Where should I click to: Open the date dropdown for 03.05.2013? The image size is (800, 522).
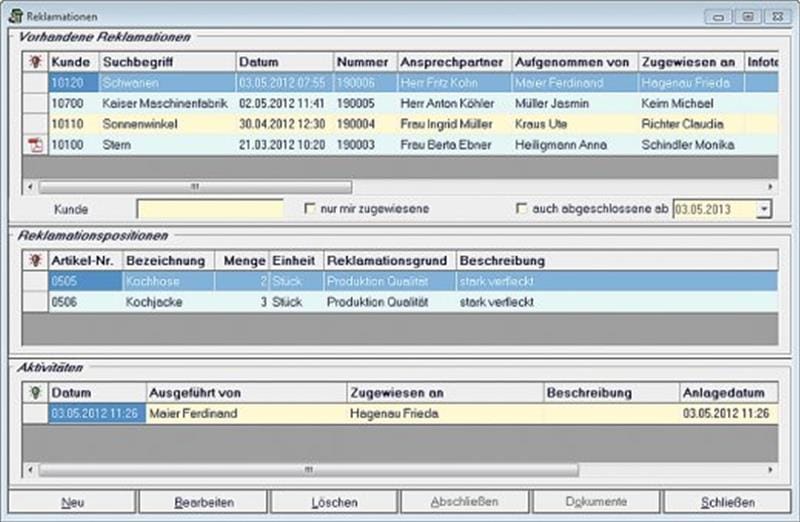pos(765,210)
